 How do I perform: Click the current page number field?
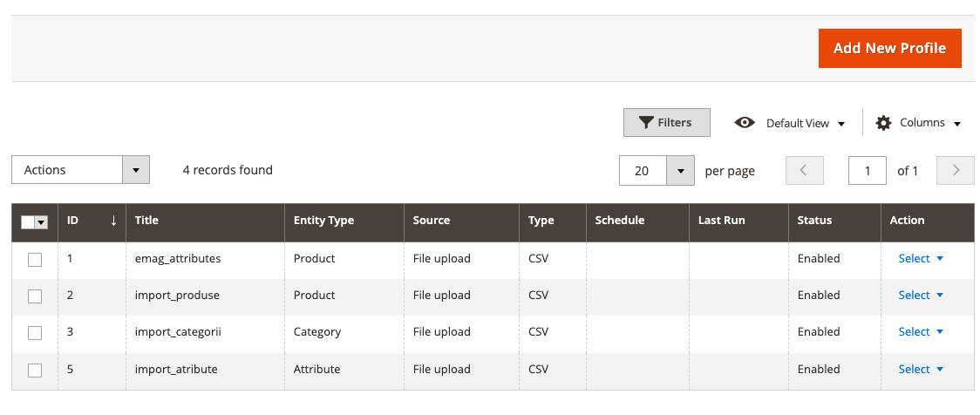(867, 170)
